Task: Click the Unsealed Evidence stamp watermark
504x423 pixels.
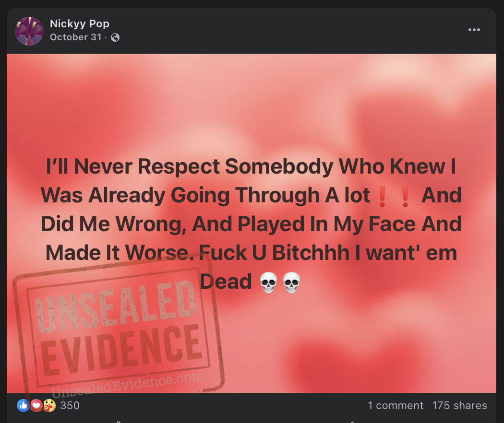Action: (118, 324)
